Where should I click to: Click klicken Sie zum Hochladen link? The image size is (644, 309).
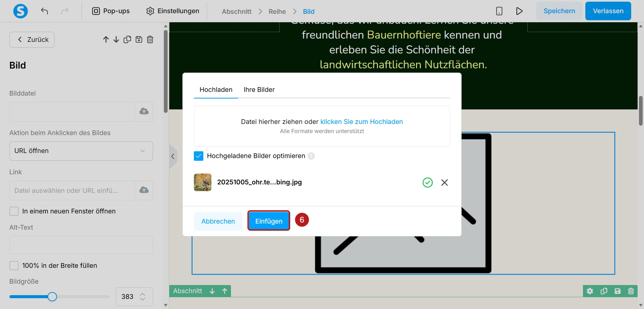click(x=361, y=122)
